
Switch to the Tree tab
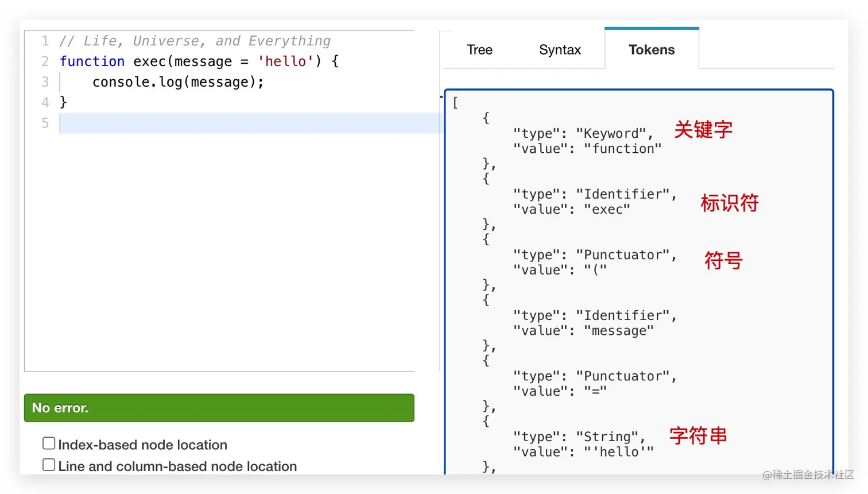coord(479,49)
